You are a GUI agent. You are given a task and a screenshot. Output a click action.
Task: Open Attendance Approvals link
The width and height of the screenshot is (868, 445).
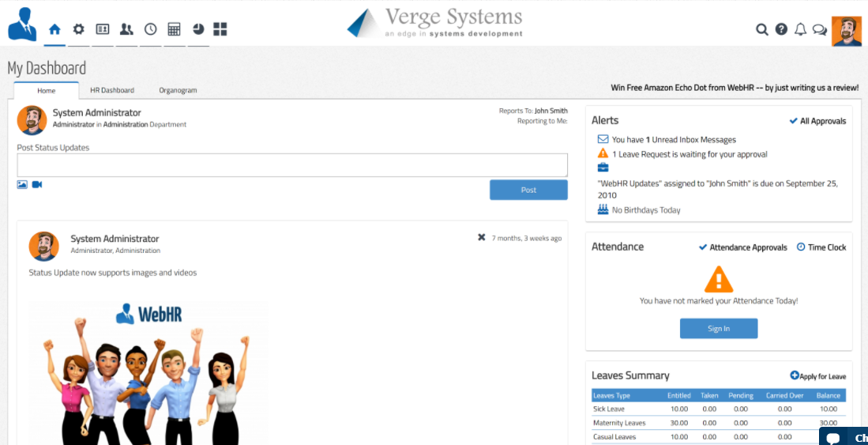tap(743, 247)
